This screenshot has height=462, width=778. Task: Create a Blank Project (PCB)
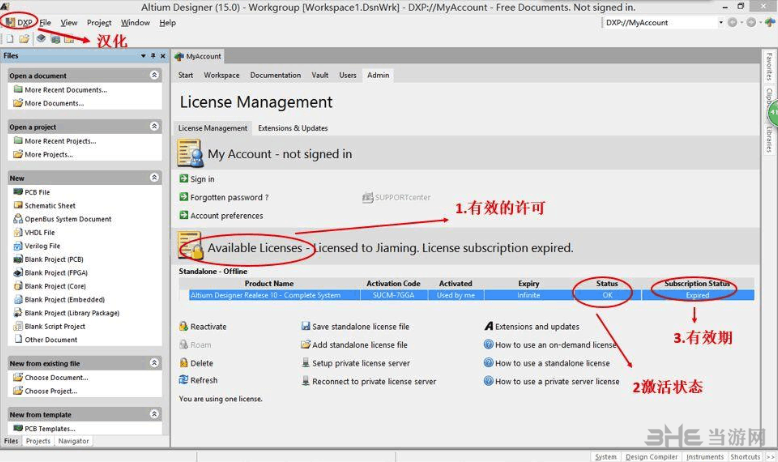point(49,259)
